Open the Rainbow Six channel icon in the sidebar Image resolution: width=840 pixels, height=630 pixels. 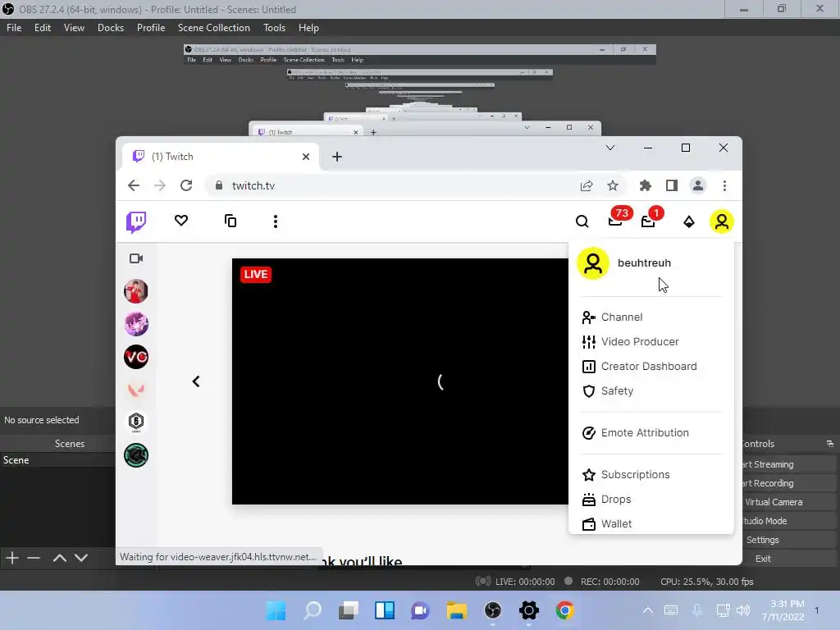[136, 422]
